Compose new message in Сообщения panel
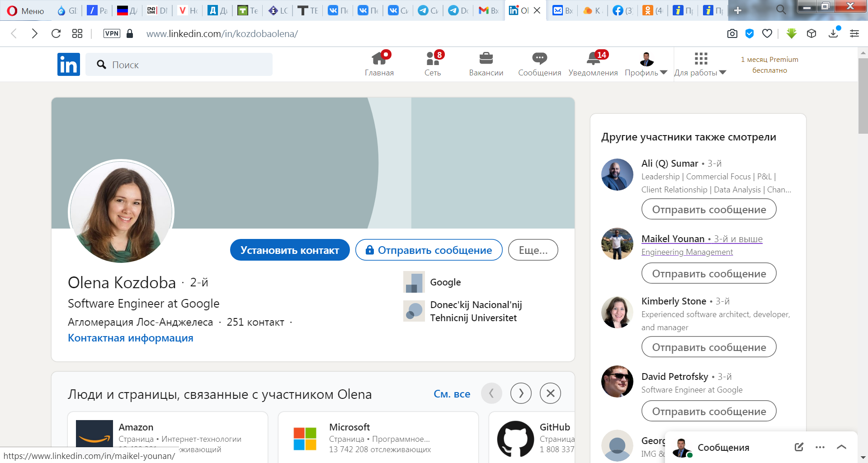The width and height of the screenshot is (868, 463). click(799, 447)
